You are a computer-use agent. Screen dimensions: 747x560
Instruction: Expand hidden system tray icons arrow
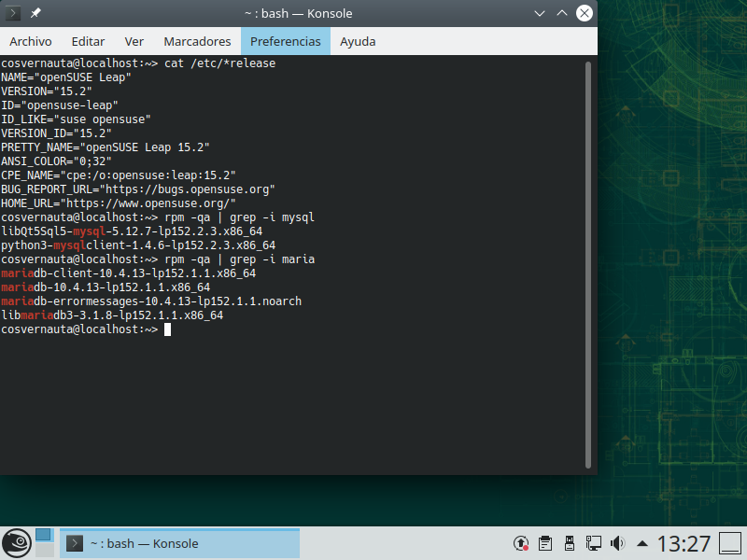point(642,543)
